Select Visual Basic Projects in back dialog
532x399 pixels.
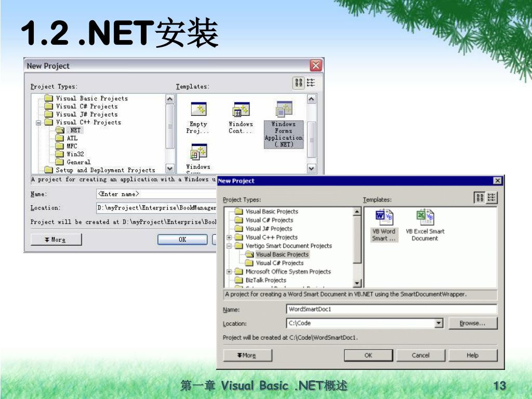point(87,98)
